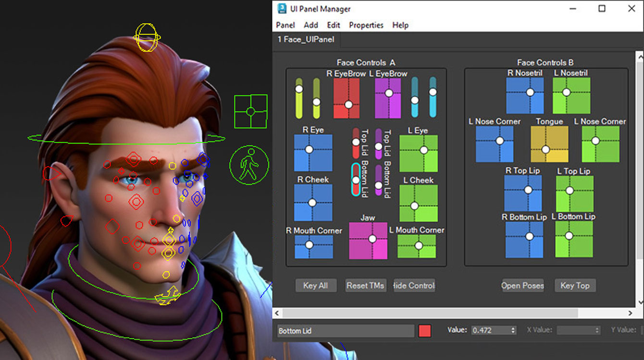Switch to the Face_UIPanel tab
Screen dimensions: 644x360
click(308, 40)
